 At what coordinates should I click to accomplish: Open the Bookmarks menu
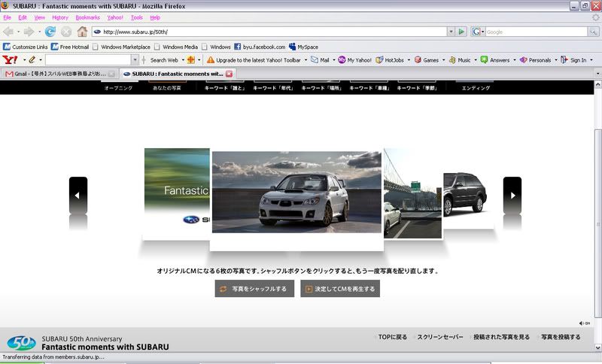87,17
